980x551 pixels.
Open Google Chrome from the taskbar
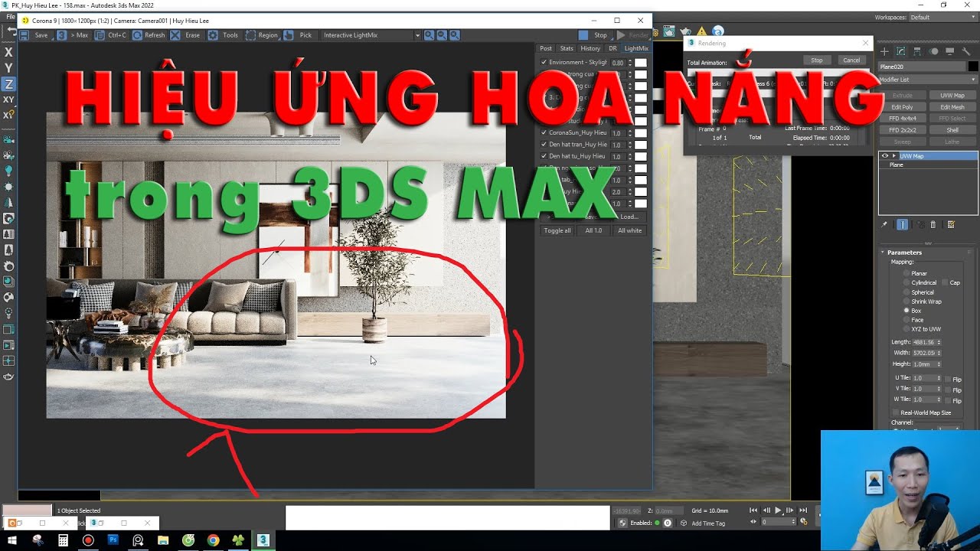point(213,540)
